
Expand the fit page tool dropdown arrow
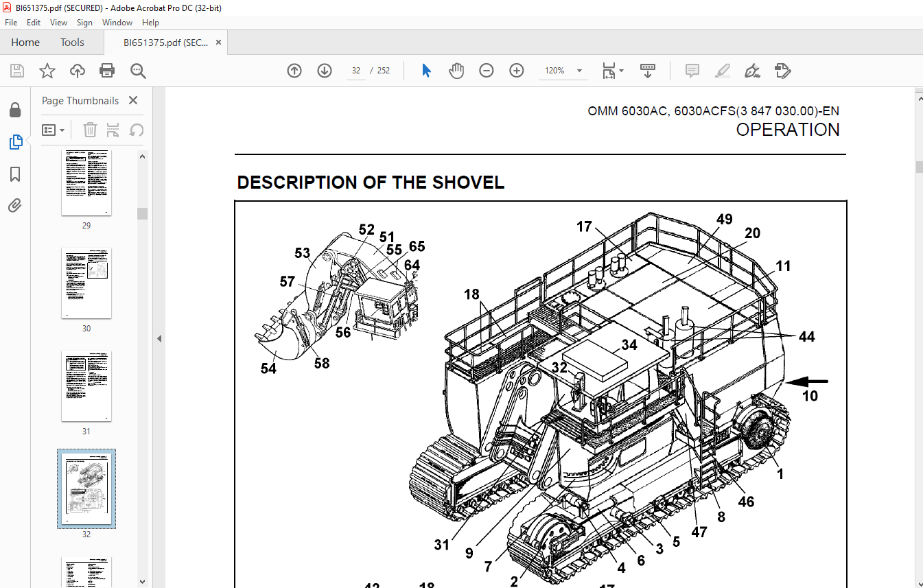621,71
